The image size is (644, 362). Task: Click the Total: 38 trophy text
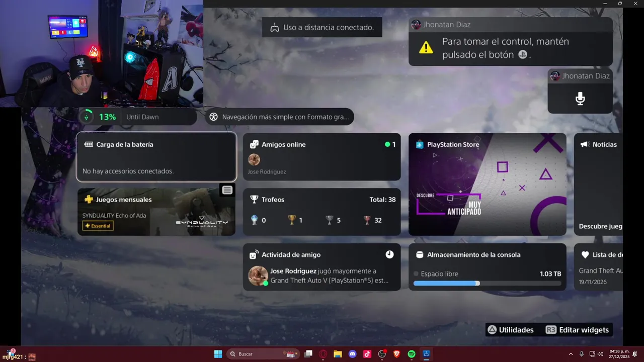pos(382,200)
